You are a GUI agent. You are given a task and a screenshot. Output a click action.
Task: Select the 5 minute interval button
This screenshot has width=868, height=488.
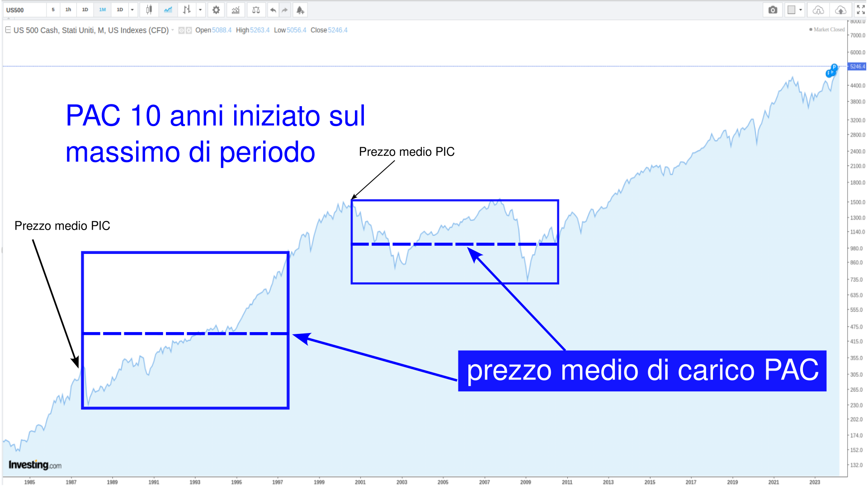pos(53,9)
